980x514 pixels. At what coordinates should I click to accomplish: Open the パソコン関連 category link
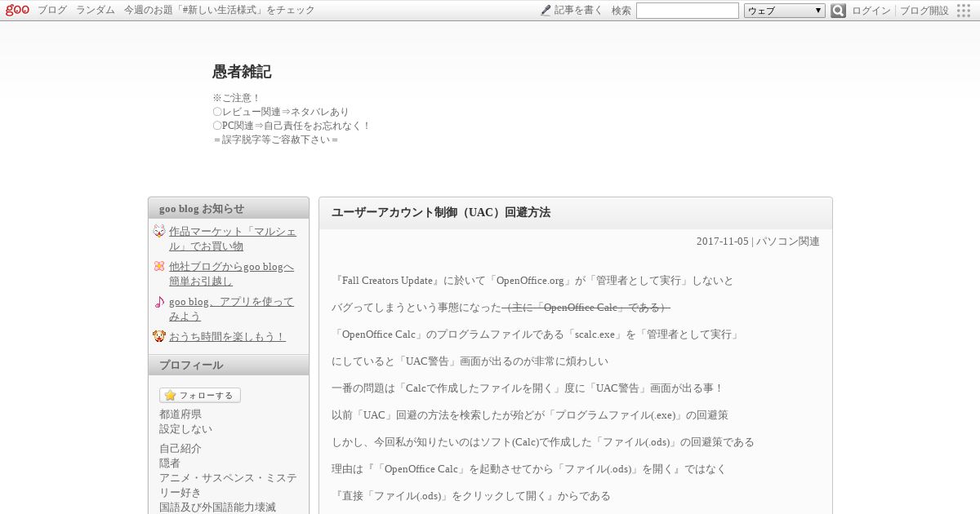click(x=788, y=241)
